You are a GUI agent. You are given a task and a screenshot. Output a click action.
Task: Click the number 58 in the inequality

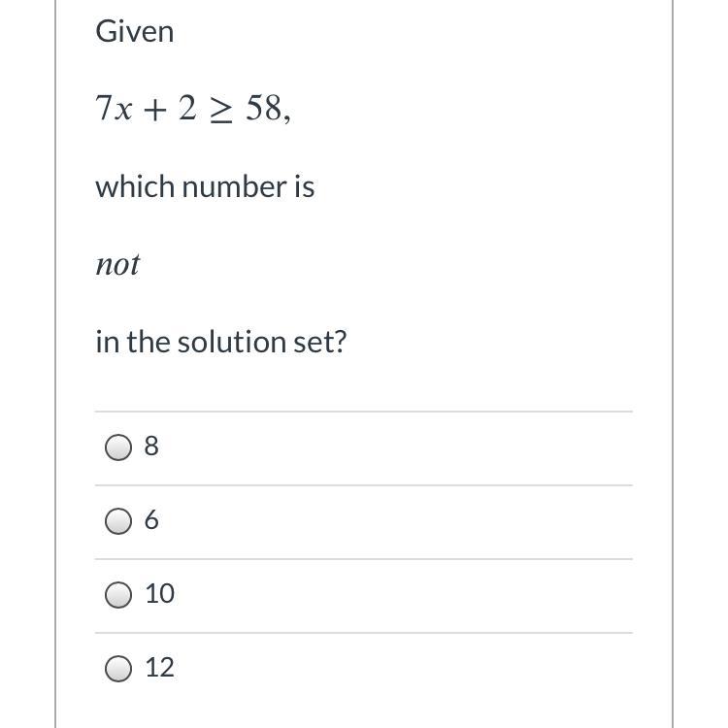click(x=263, y=109)
